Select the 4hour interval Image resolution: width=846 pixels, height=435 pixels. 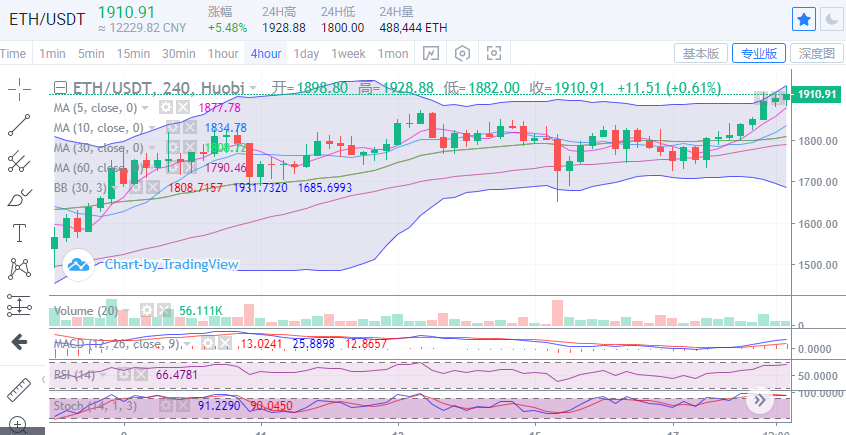266,53
